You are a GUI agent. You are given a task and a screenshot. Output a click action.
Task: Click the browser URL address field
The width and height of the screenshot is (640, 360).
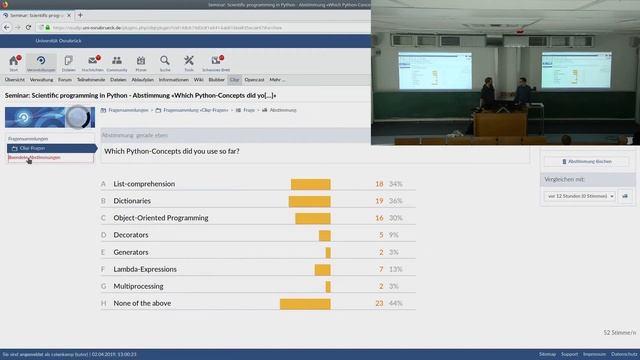167,27
